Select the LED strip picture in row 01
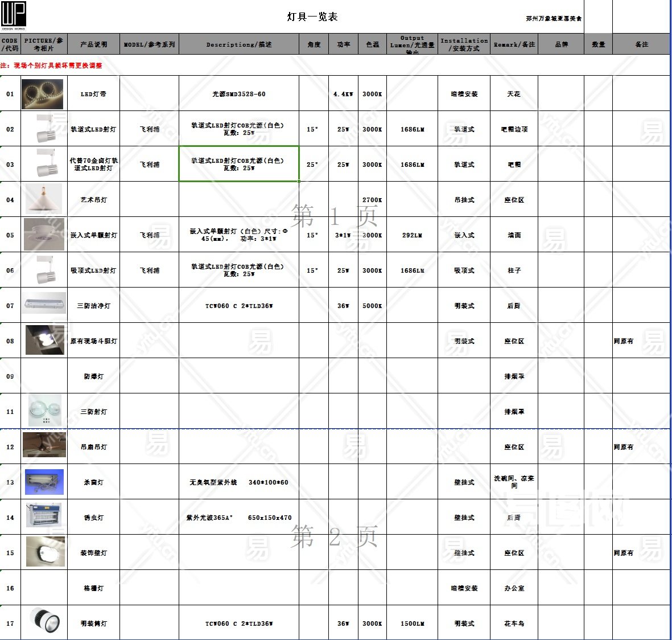This screenshot has height=640, width=672. pos(43,94)
